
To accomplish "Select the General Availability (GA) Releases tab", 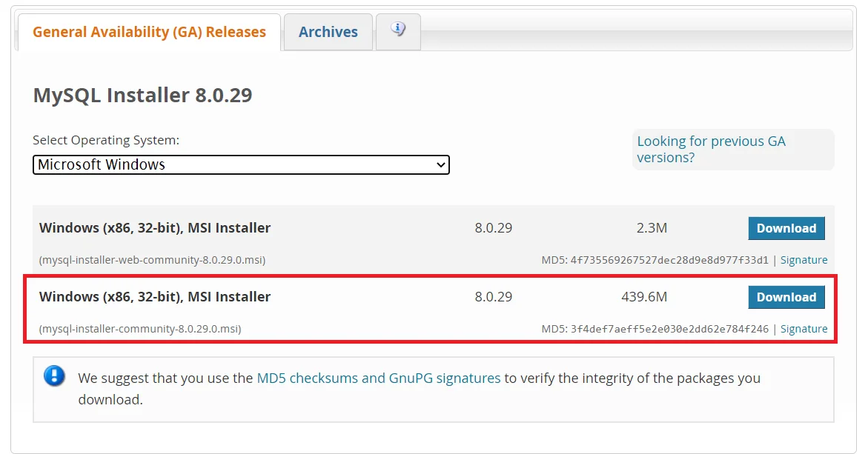I will 148,32.
